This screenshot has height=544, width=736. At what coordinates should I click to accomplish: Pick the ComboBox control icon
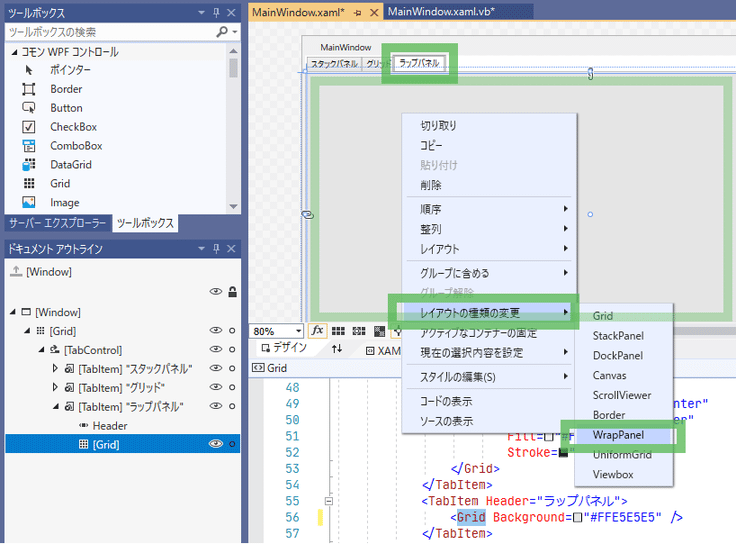(29, 146)
